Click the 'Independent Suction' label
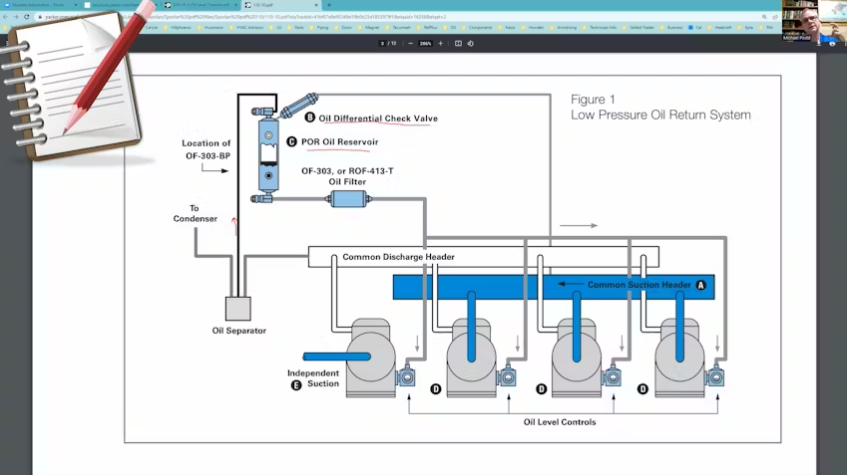This screenshot has height=475, width=847. (313, 378)
